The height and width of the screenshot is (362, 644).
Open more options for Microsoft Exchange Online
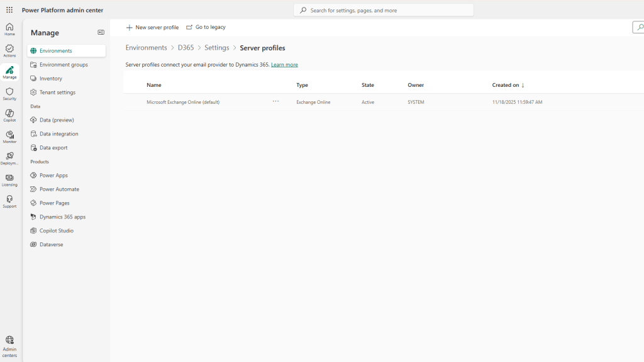point(275,101)
